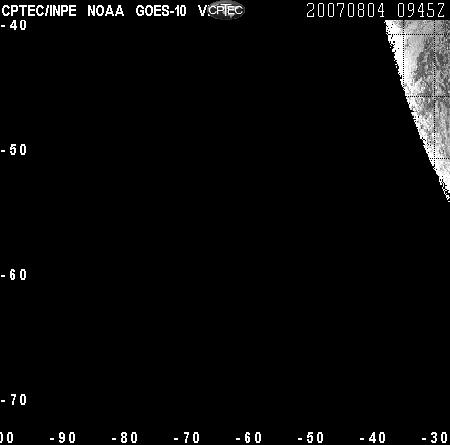Click the NOAA label in header

(106, 11)
